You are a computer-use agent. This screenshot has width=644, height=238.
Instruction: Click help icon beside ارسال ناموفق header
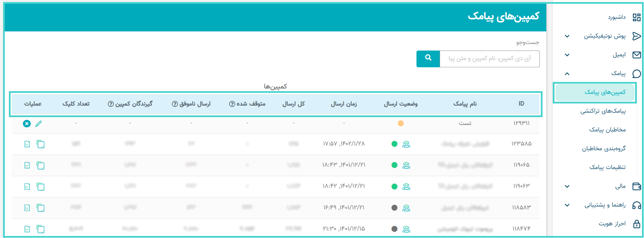(x=175, y=104)
